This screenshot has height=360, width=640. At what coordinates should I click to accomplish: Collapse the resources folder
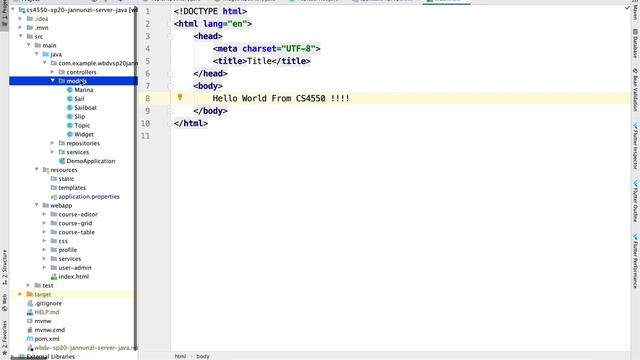[37, 170]
